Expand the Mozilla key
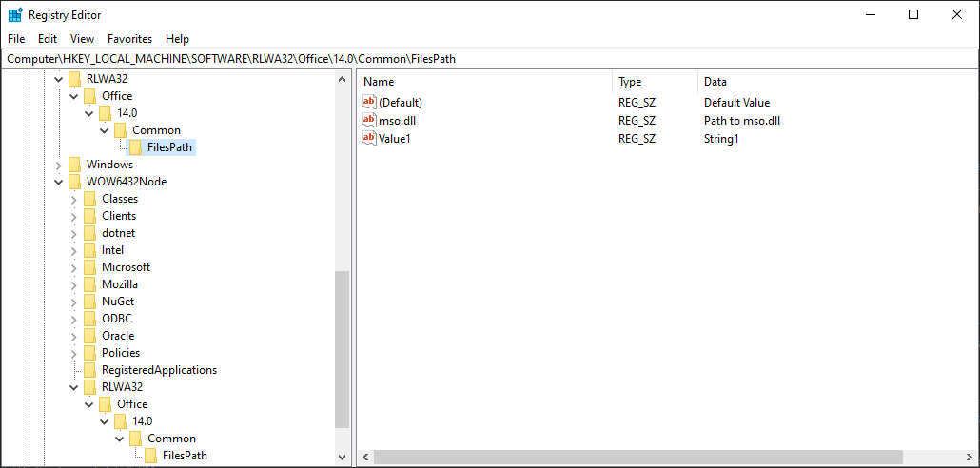 point(74,284)
